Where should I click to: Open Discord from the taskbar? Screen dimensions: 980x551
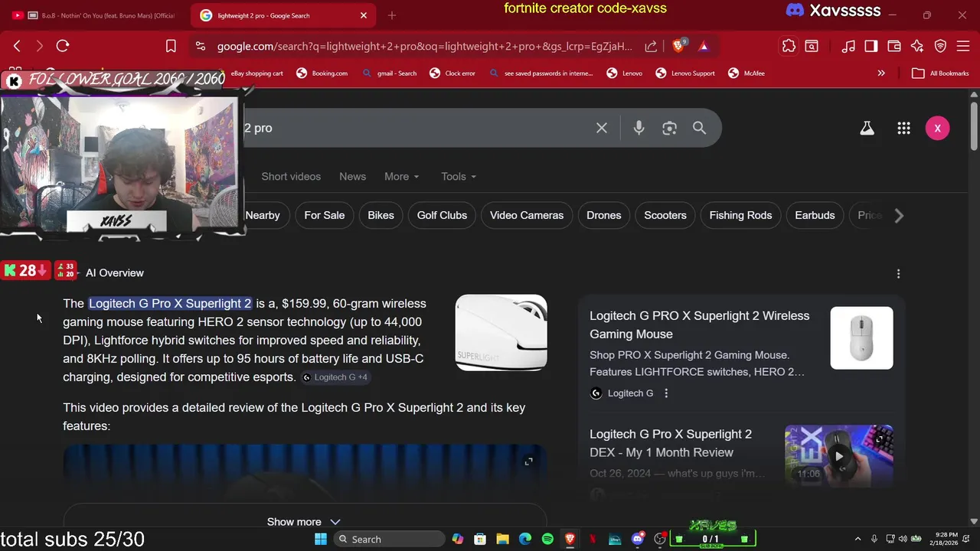(638, 540)
